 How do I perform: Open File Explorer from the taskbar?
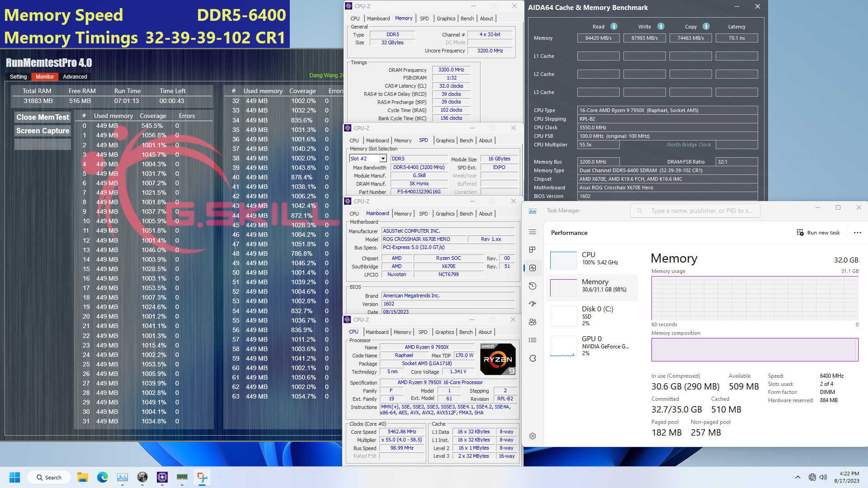point(82,477)
